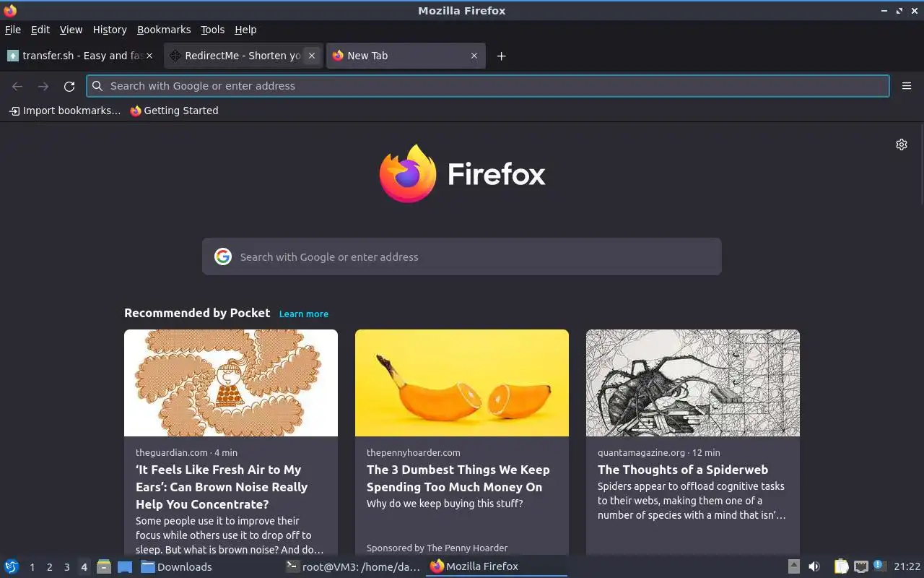Open the Tools menu
This screenshot has width=924, height=578.
pyautogui.click(x=212, y=30)
